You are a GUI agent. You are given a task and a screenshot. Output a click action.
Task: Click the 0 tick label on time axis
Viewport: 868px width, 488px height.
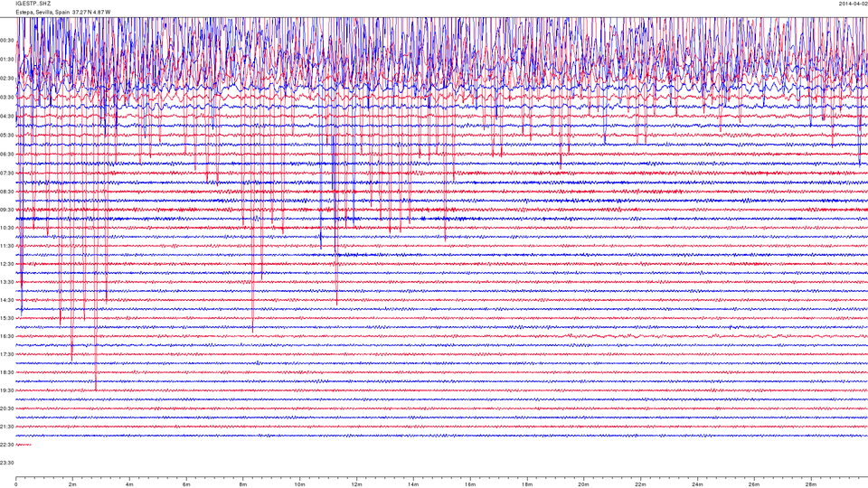[x=16, y=484]
